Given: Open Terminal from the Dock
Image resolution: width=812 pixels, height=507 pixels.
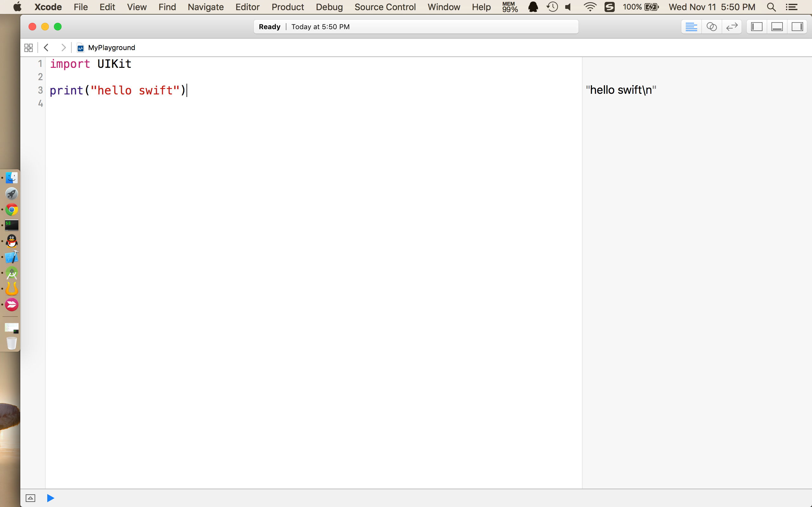Looking at the screenshot, I should tap(12, 225).
